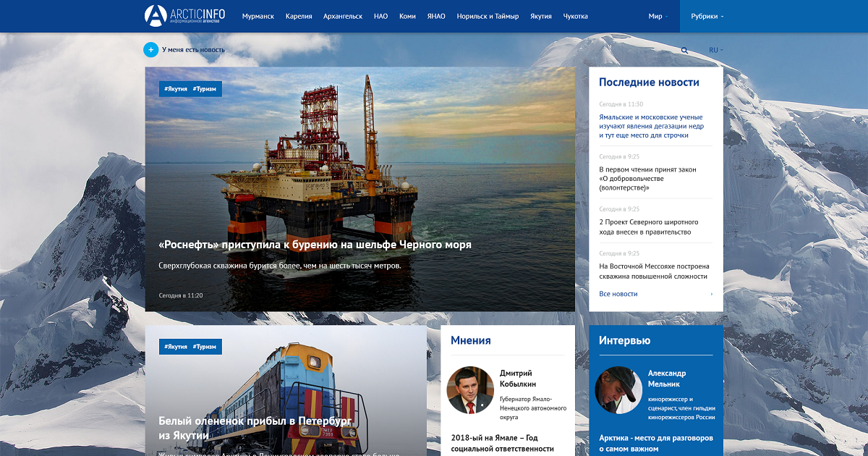Read the opinion 2018-ый на Ямале
Image resolution: width=868 pixels, height=456 pixels.
coord(504,443)
